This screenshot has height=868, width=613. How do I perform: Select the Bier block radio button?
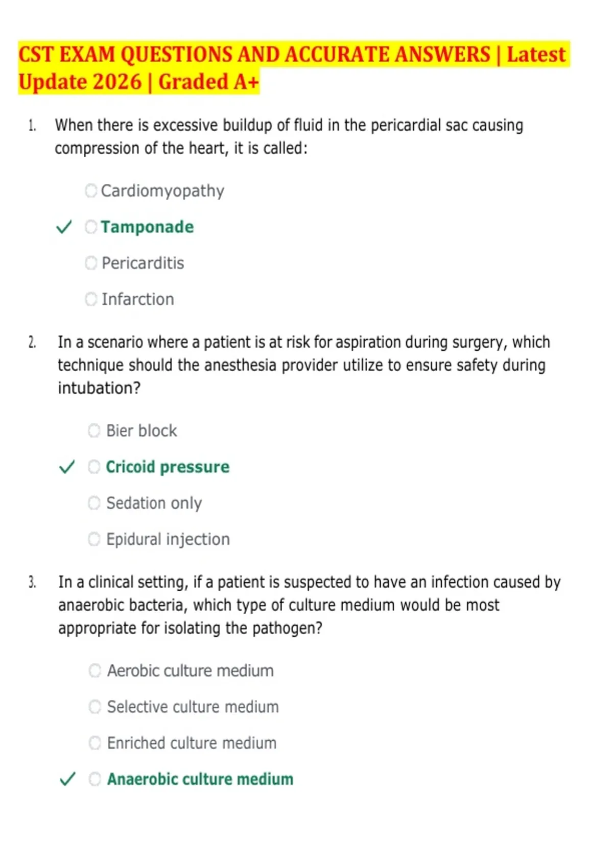94,431
